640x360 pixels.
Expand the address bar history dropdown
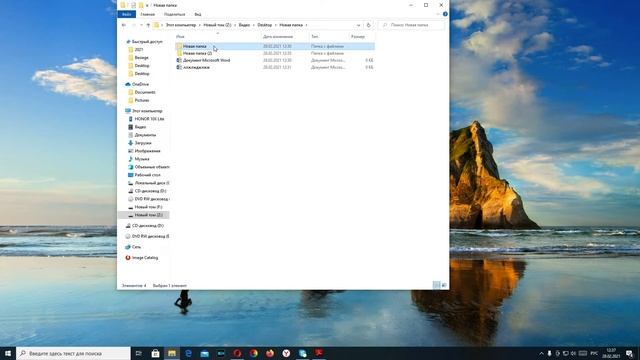(x=358, y=25)
